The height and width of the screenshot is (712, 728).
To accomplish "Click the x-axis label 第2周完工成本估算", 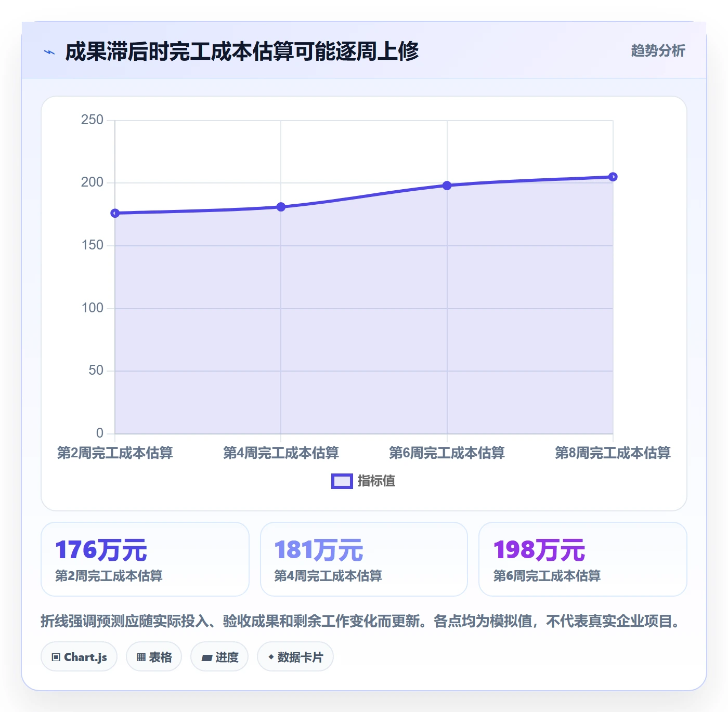I will [115, 453].
